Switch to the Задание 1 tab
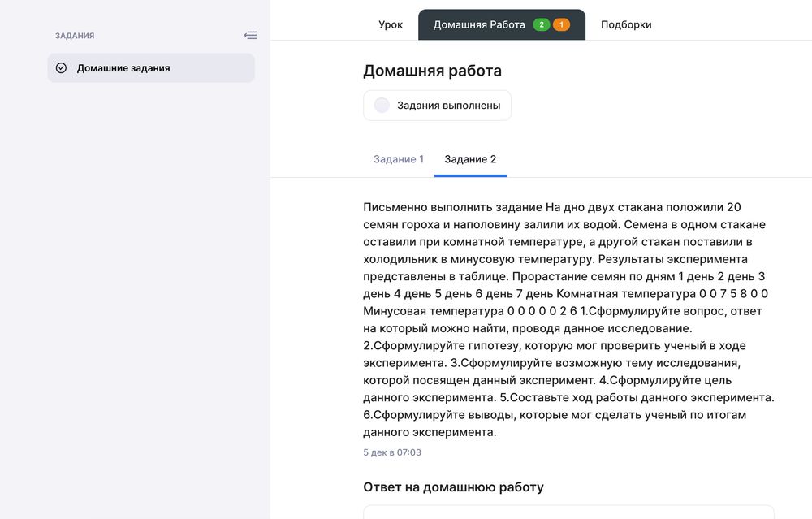This screenshot has height=519, width=812. pyautogui.click(x=399, y=159)
